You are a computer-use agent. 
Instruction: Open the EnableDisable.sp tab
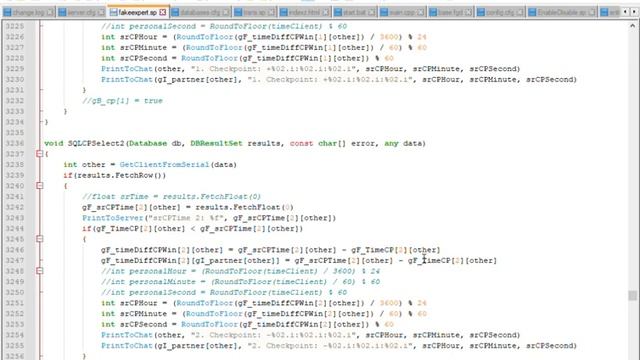click(x=561, y=12)
